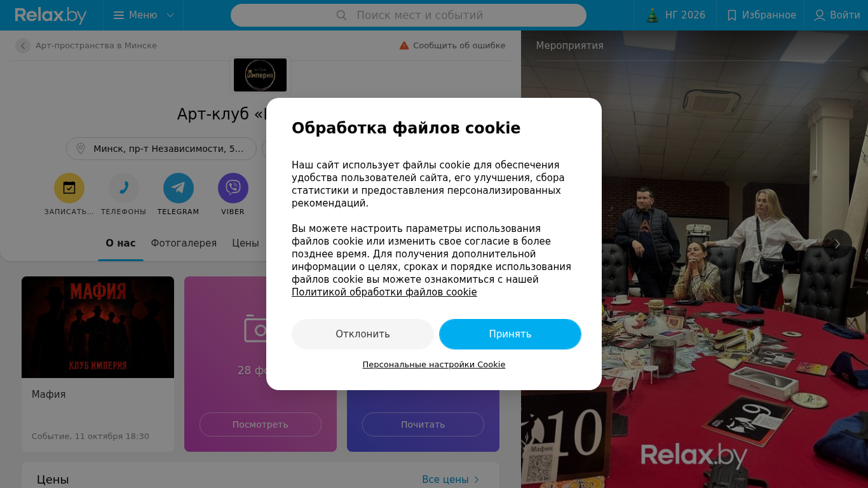Open the Viber contact icon
This screenshot has height=488, width=868.
[233, 188]
